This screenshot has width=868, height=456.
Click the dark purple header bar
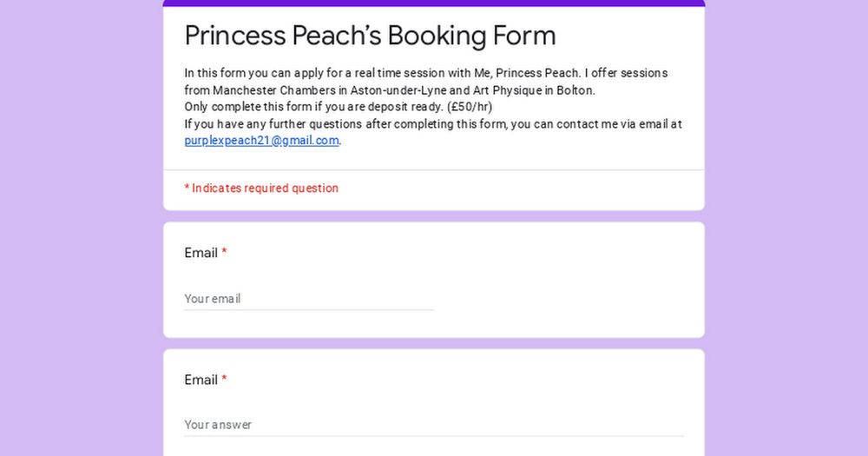(434, 3)
